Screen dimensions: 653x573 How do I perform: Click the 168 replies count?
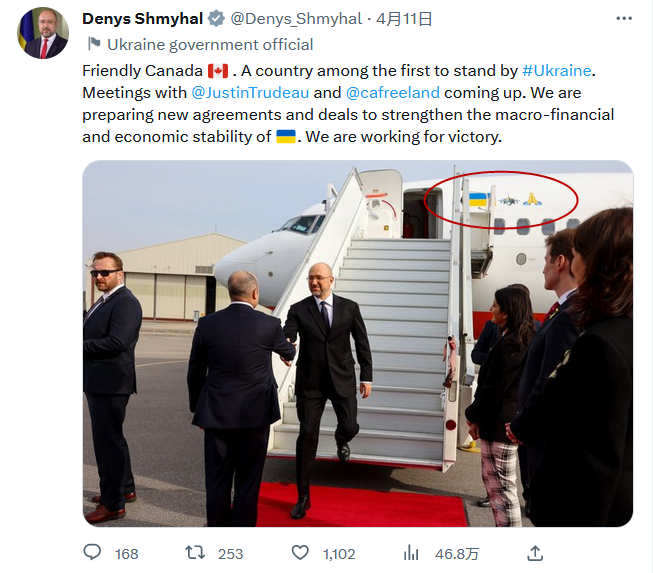(x=127, y=553)
